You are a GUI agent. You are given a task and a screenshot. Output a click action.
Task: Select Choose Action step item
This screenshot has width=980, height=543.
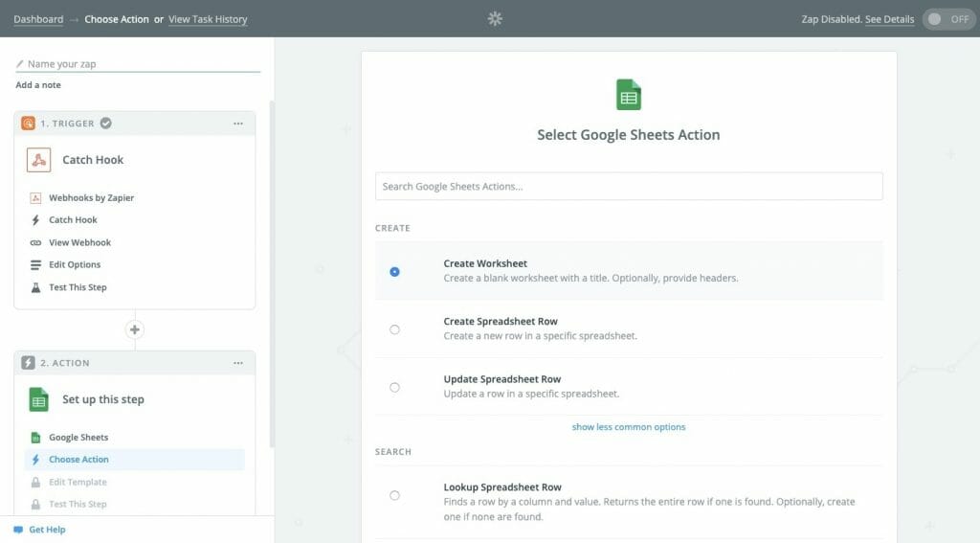134,459
